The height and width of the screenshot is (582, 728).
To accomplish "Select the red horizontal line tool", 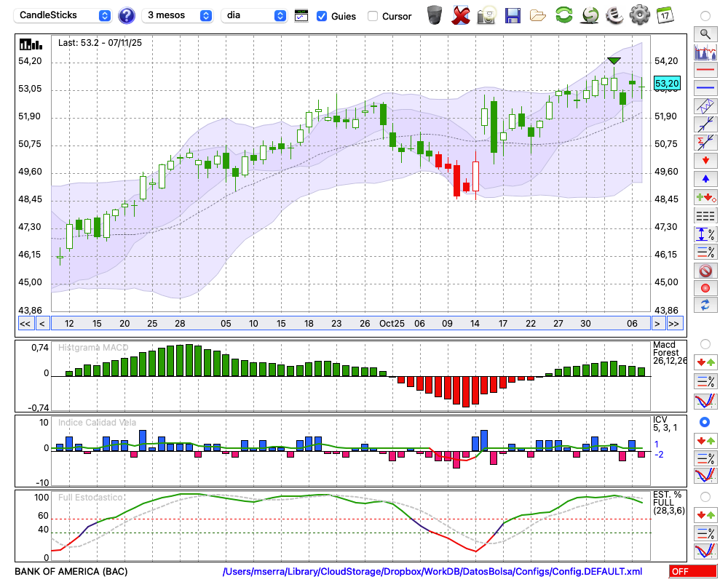I will pyautogui.click(x=705, y=70).
